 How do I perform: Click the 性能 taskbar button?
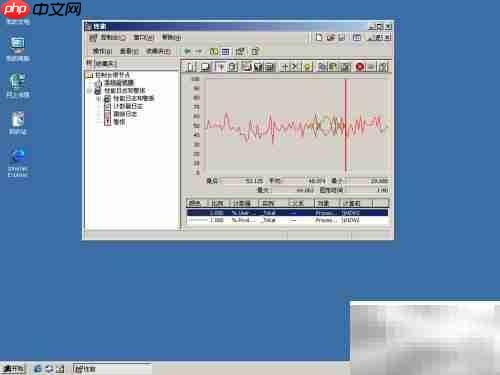click(x=112, y=369)
